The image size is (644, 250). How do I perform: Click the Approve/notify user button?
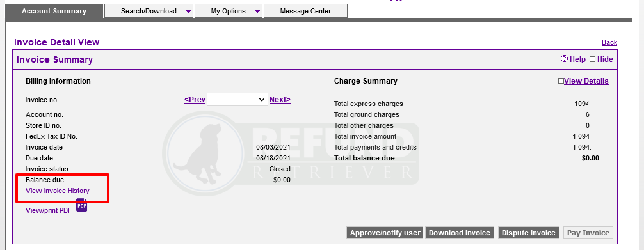tap(385, 233)
